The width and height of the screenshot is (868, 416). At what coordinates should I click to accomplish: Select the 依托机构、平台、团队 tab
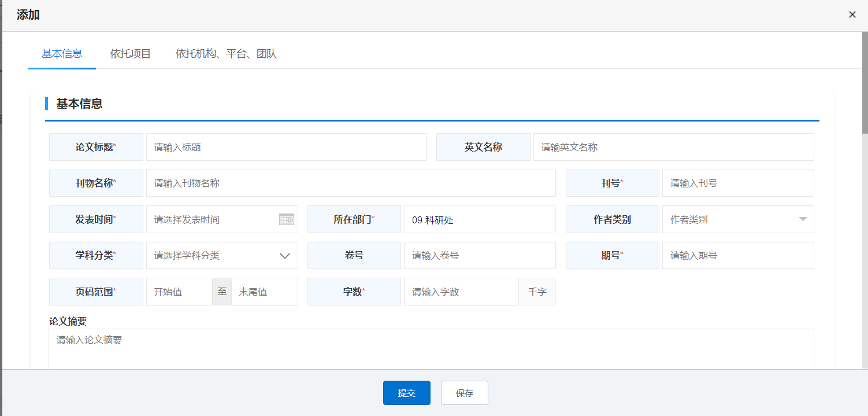point(226,54)
